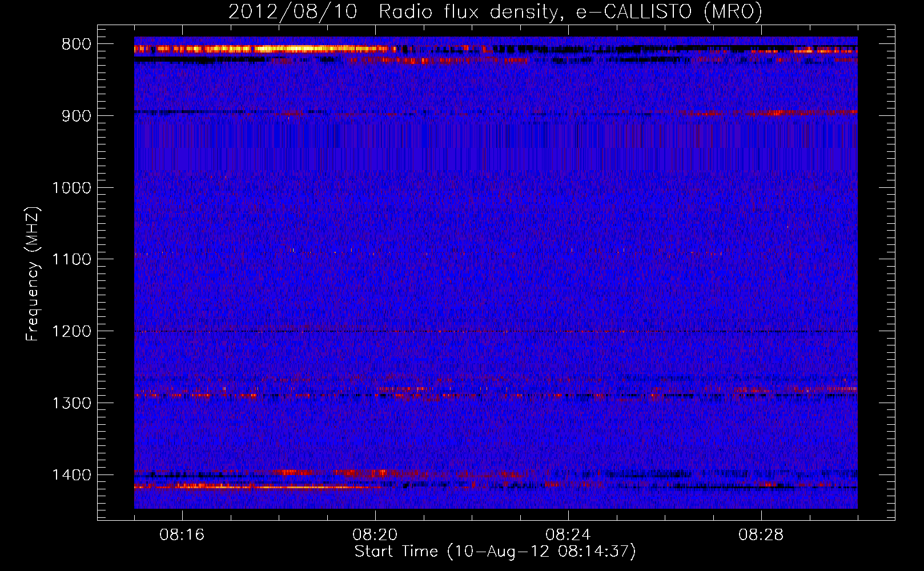Click the bright emission streak below 1400 MHz
924x571 pixels.
click(x=257, y=486)
